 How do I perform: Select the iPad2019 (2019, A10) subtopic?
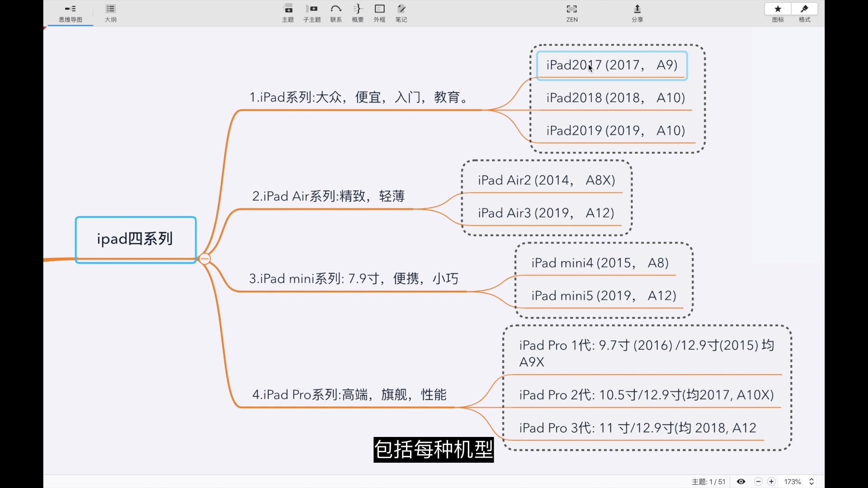(x=616, y=131)
